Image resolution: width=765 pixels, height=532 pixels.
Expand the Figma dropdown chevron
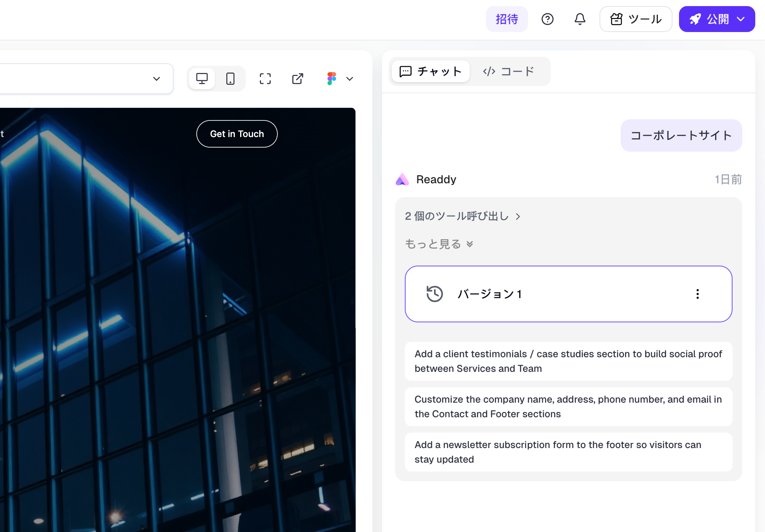tap(350, 79)
